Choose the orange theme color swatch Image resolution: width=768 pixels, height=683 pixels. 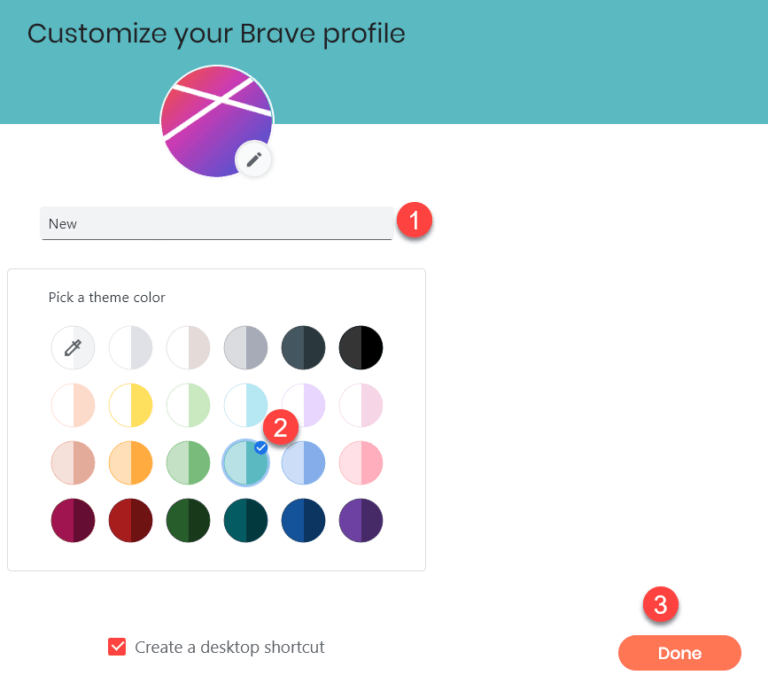(x=131, y=463)
